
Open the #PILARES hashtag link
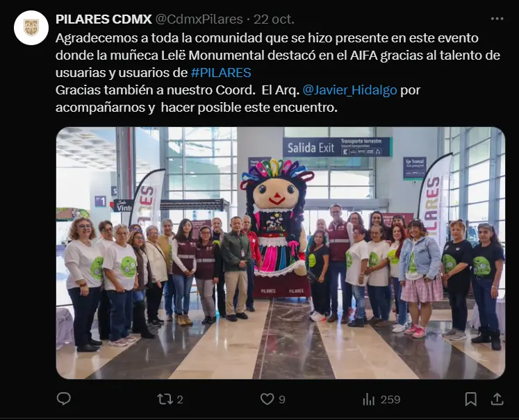tap(221, 73)
